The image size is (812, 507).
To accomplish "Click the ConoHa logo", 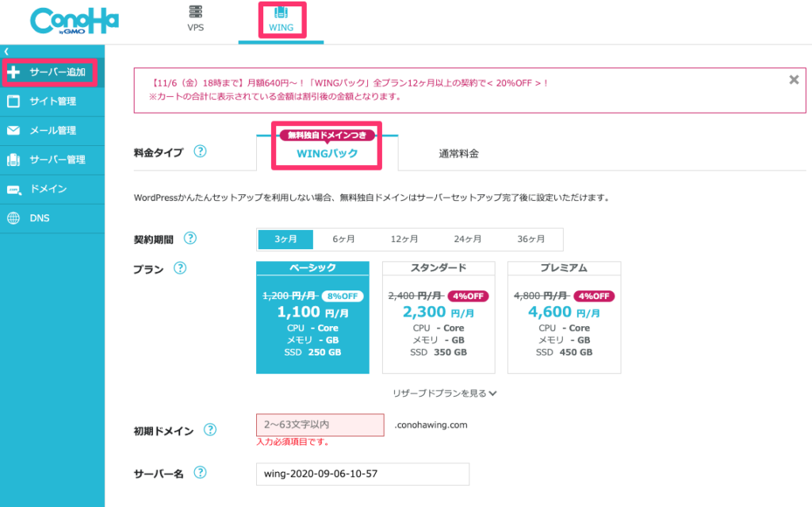I will pyautogui.click(x=75, y=21).
